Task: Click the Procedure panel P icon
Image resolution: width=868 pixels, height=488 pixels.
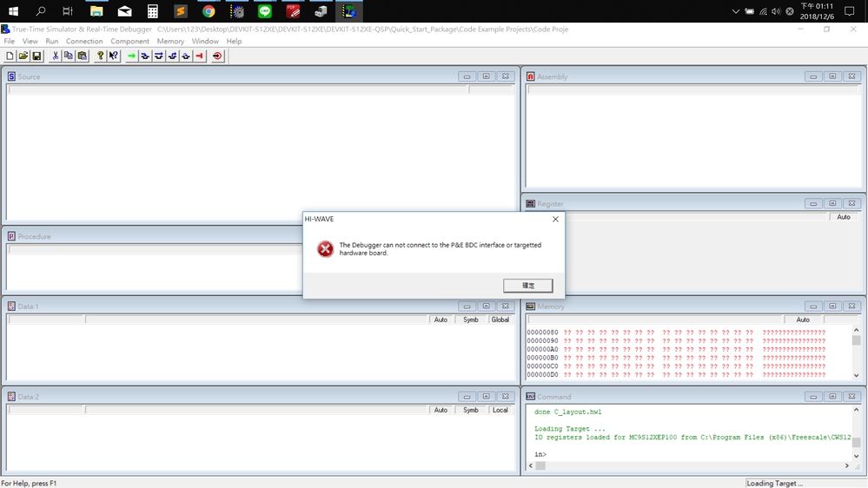Action: pos(11,236)
